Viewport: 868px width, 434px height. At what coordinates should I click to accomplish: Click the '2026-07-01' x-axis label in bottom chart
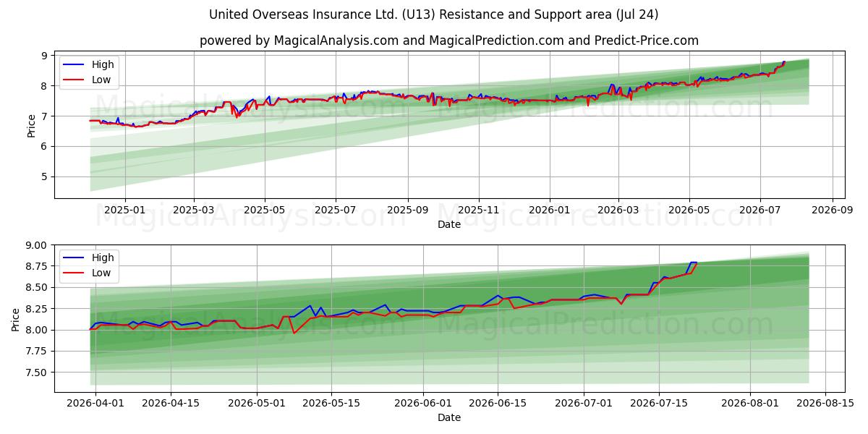(583, 404)
